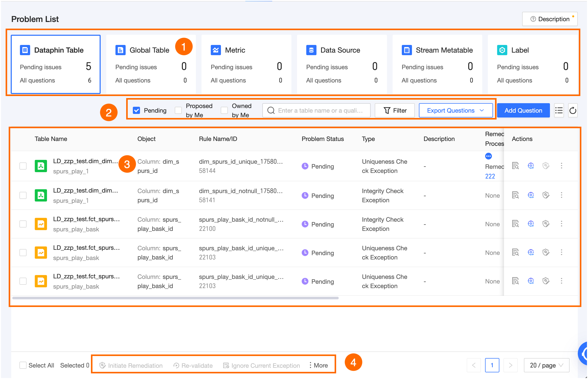This screenshot has height=379, width=588.
Task: Open the column list settings icon
Action: click(559, 111)
